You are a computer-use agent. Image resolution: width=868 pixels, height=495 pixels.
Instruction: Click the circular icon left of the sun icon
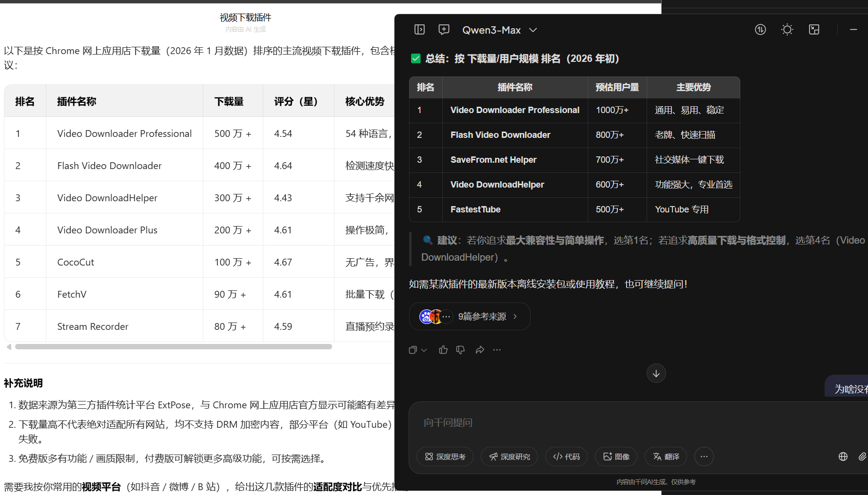[760, 30]
